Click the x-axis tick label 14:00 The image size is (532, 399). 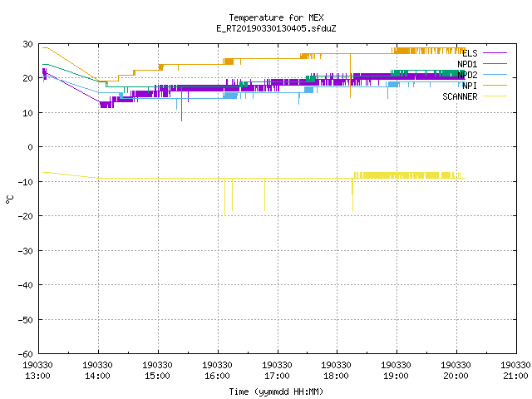pos(97,376)
